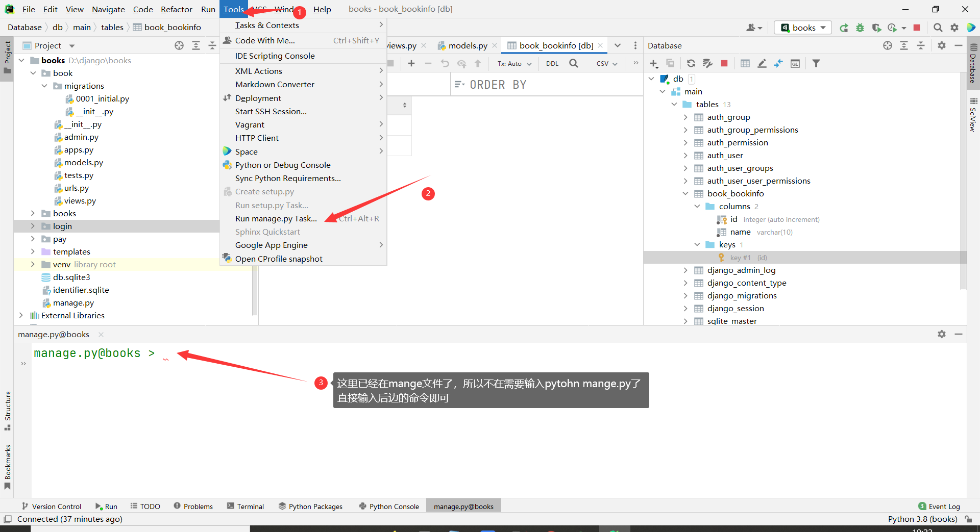980x532 pixels.
Task: Open the Event Log
Action: pos(939,506)
